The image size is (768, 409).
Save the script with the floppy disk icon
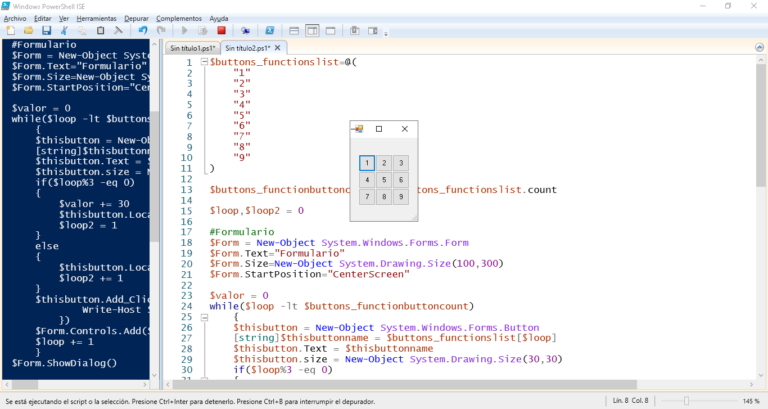[x=47, y=30]
